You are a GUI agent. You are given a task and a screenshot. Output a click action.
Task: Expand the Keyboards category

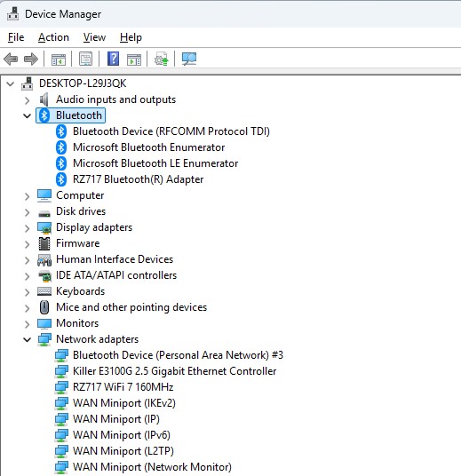click(x=28, y=292)
